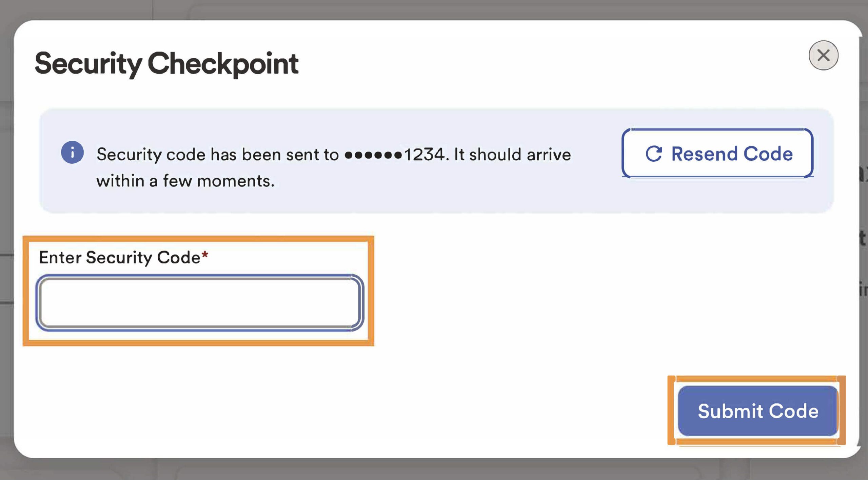Focus the Enter Security Code input field
The height and width of the screenshot is (480, 868).
pos(199,303)
